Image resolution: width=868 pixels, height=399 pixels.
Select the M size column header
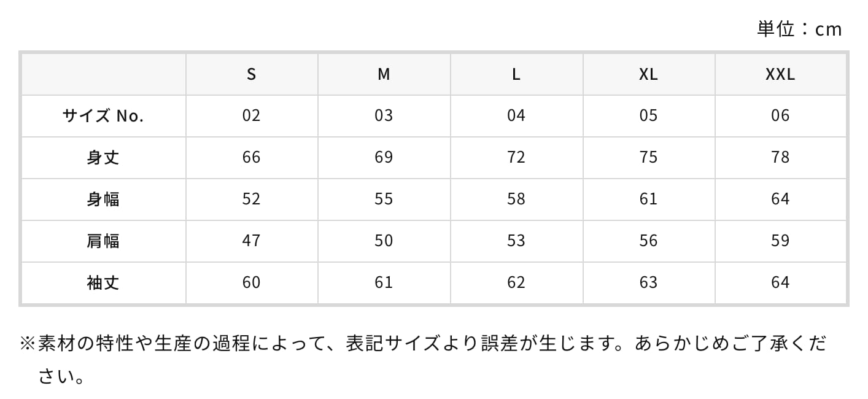click(x=384, y=74)
